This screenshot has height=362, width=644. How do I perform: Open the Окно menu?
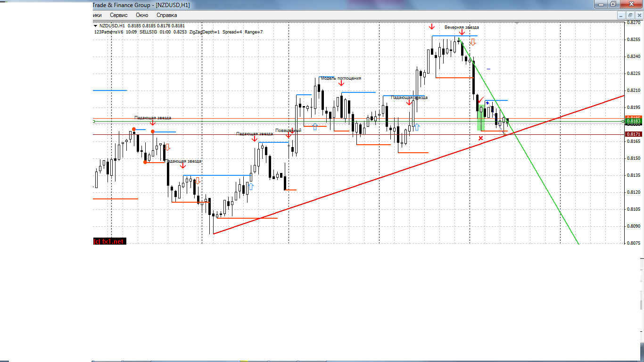coord(142,15)
